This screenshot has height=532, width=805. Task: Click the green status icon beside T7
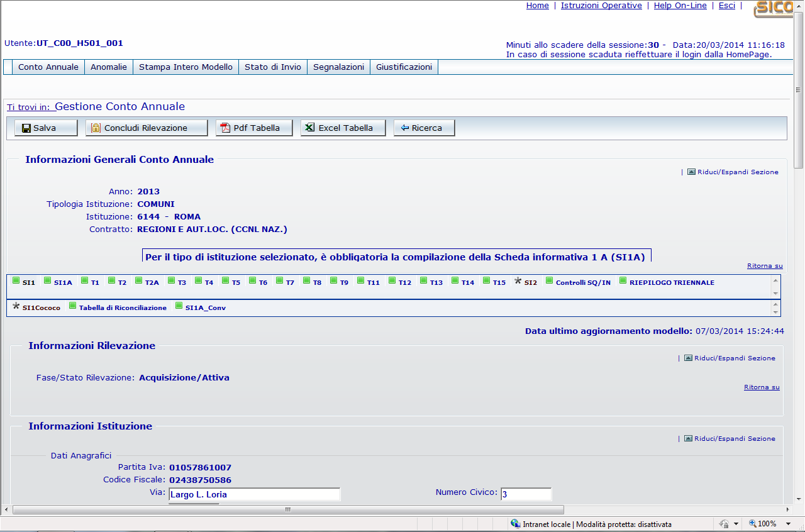(x=279, y=280)
